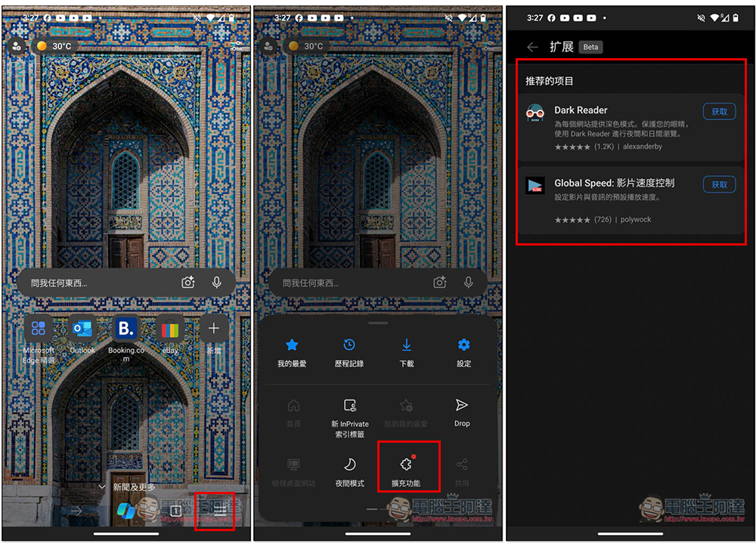Tap the battery icon in the extensions screen status bar
Viewport: 756px width, 547px height.
pyautogui.click(x=736, y=18)
